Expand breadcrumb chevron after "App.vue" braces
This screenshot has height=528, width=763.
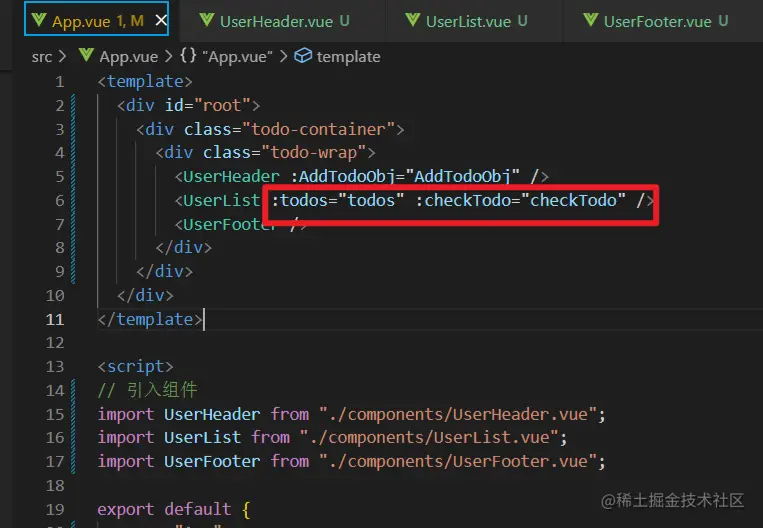click(x=284, y=56)
